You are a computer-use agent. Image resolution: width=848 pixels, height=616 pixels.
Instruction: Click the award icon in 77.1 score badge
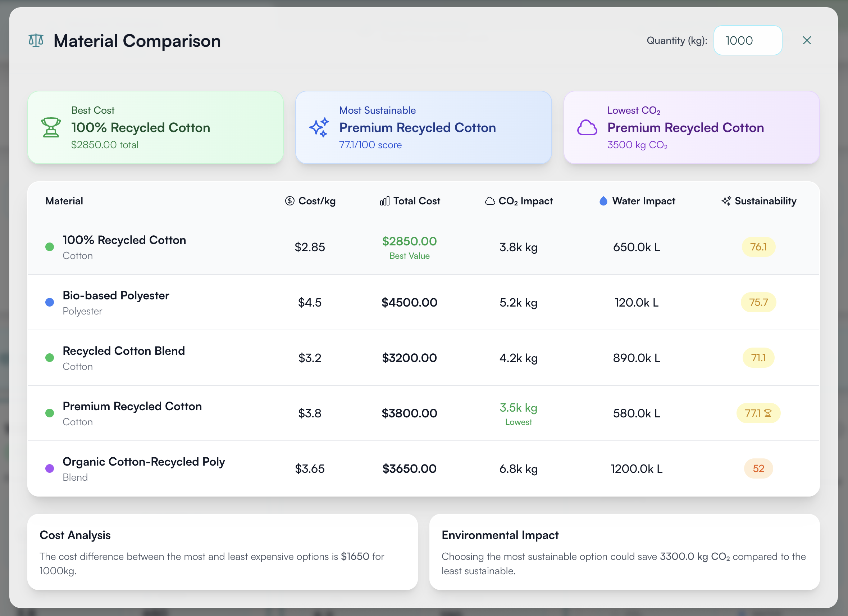(x=767, y=413)
